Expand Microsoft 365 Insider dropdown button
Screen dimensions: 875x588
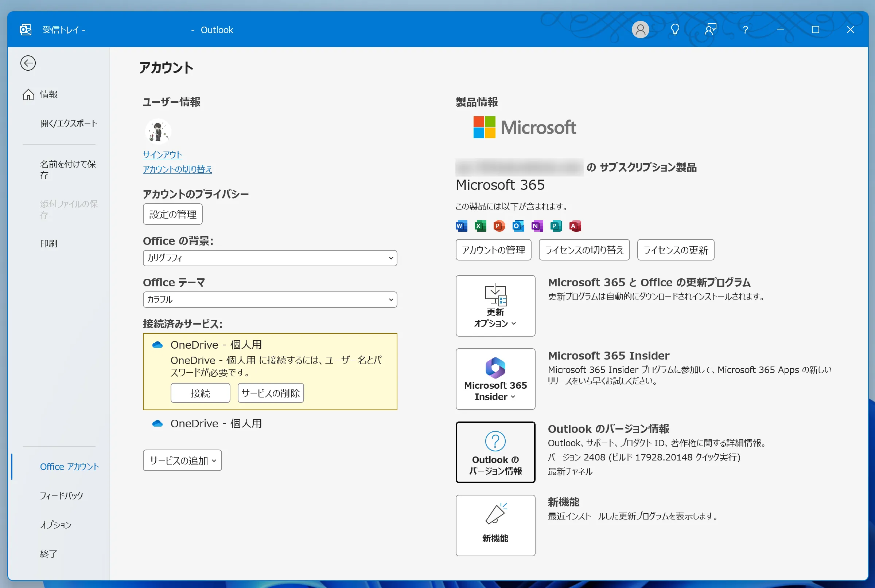click(x=495, y=379)
